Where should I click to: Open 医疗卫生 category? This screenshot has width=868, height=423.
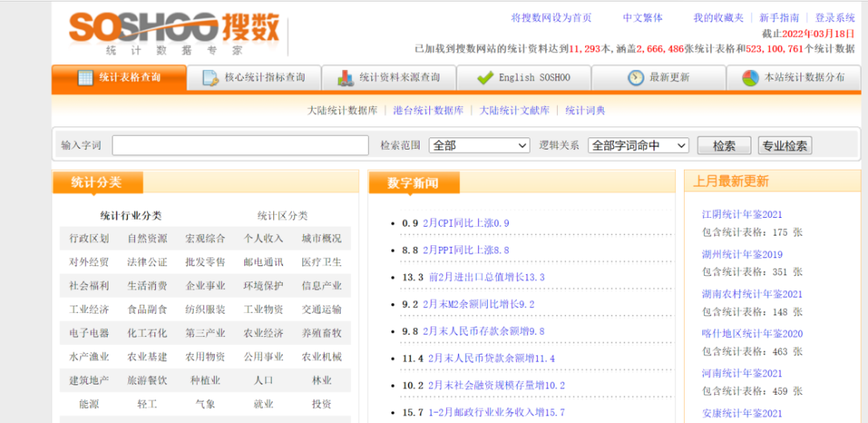[321, 262]
